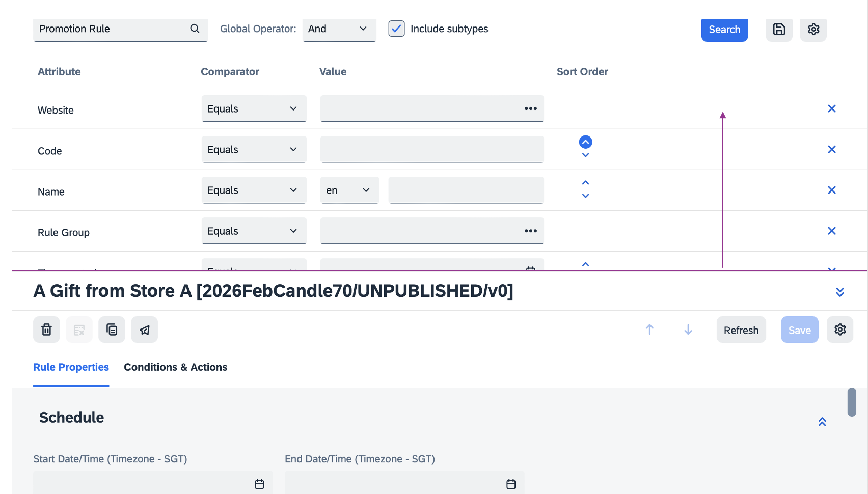Open the Name language en dropdown

349,190
